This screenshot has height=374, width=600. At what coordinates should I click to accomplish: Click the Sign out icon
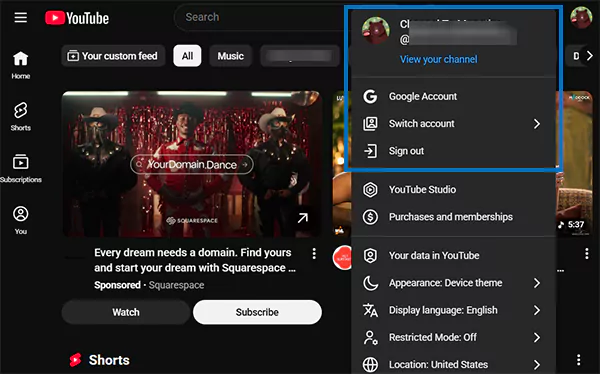pyautogui.click(x=370, y=151)
